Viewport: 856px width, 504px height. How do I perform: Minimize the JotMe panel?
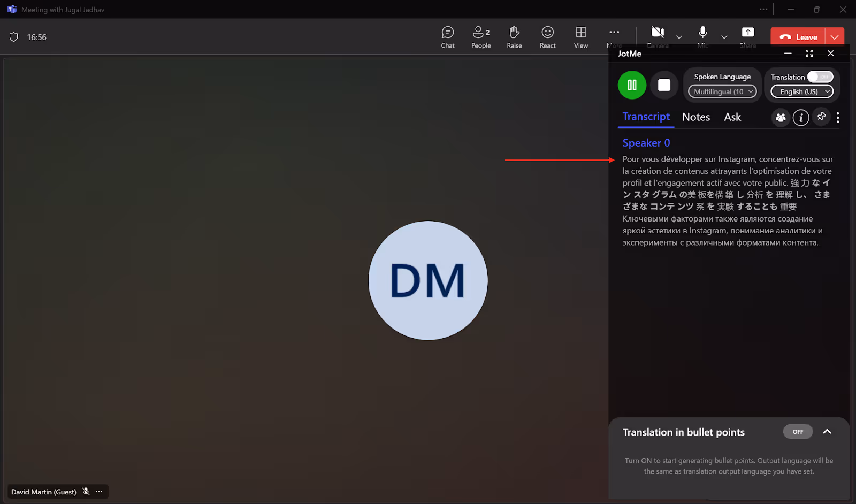click(788, 53)
